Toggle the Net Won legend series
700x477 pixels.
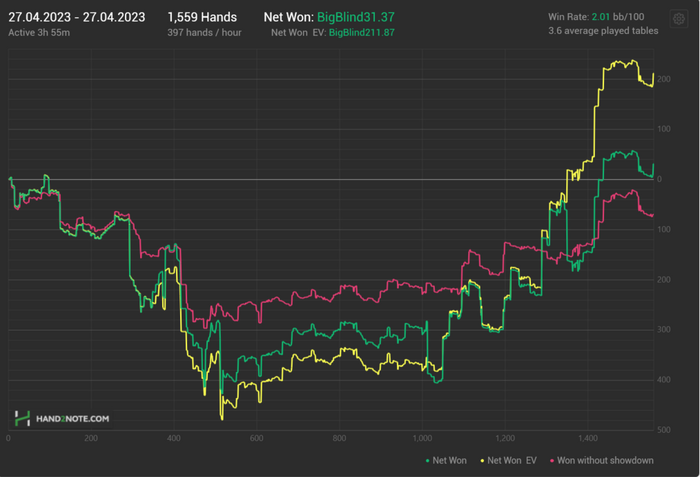[x=446, y=460]
